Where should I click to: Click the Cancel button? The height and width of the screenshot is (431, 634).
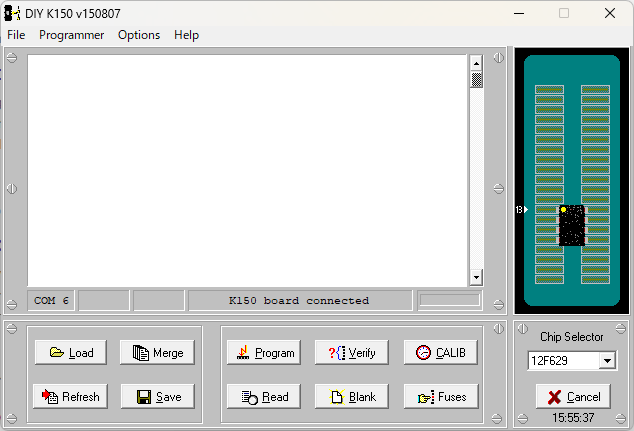pos(573,396)
